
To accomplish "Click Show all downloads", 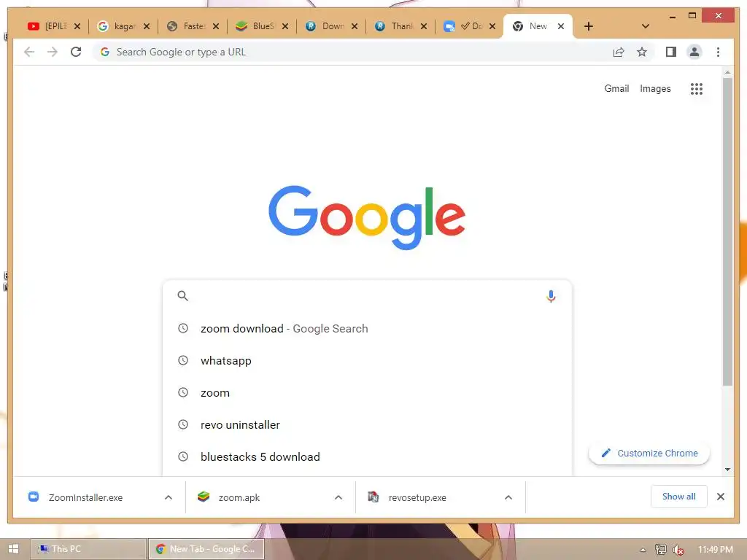I will tap(678, 496).
